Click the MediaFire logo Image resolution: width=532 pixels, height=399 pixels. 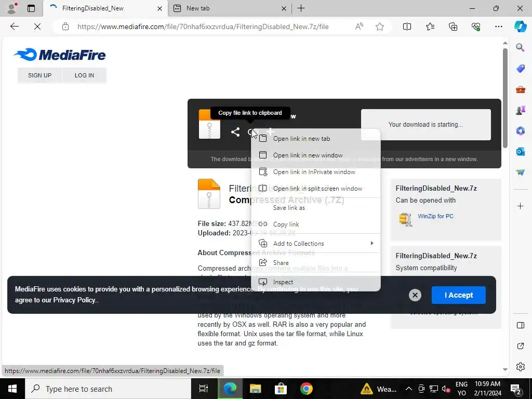60,55
